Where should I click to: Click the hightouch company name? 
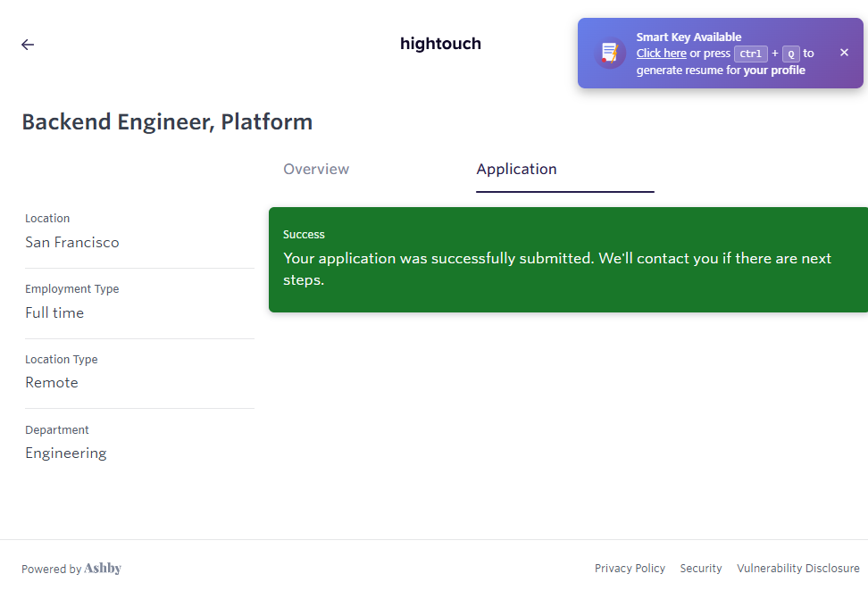coord(440,44)
